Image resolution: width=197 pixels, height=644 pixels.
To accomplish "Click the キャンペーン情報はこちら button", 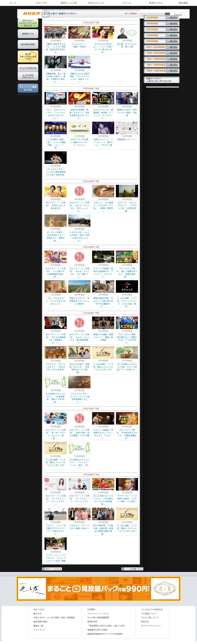I will (28, 88).
